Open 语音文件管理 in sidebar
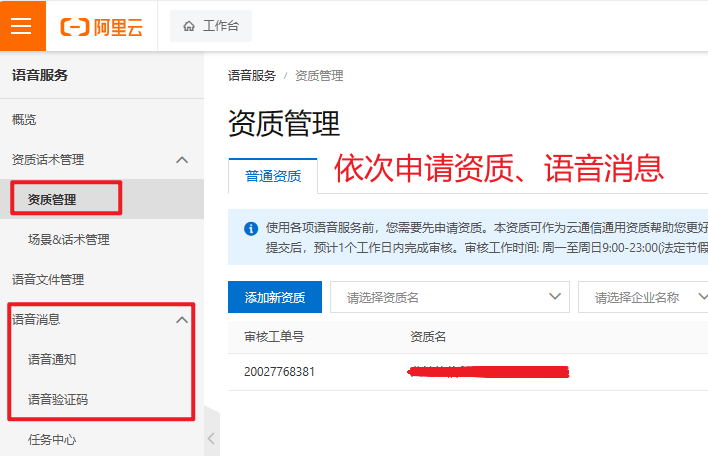This screenshot has height=456, width=708. click(48, 280)
